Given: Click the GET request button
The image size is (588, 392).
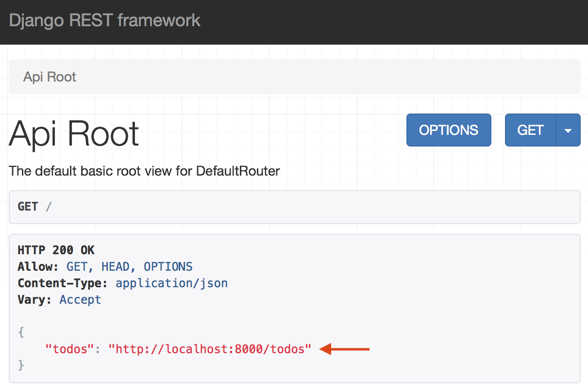Looking at the screenshot, I should 530,130.
